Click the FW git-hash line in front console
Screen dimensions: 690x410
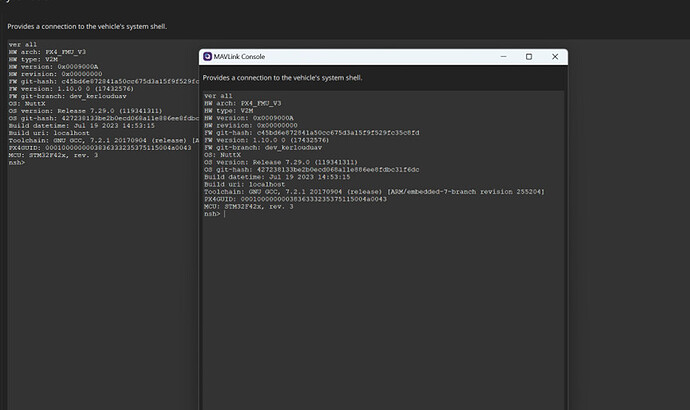312,132
